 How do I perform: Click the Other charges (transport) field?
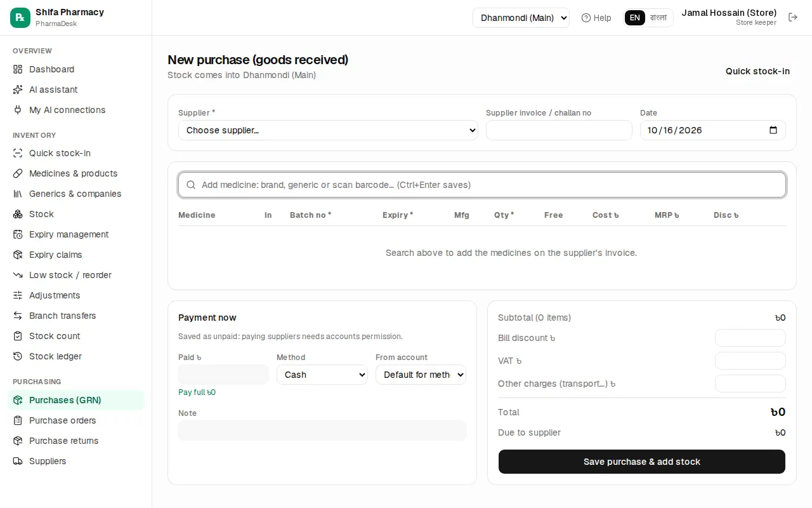tap(750, 384)
